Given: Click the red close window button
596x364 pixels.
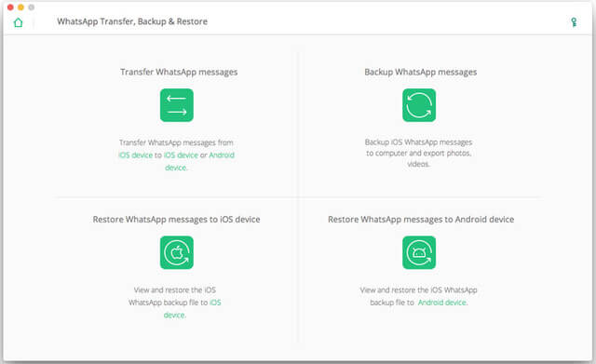Looking at the screenshot, I should [10, 7].
